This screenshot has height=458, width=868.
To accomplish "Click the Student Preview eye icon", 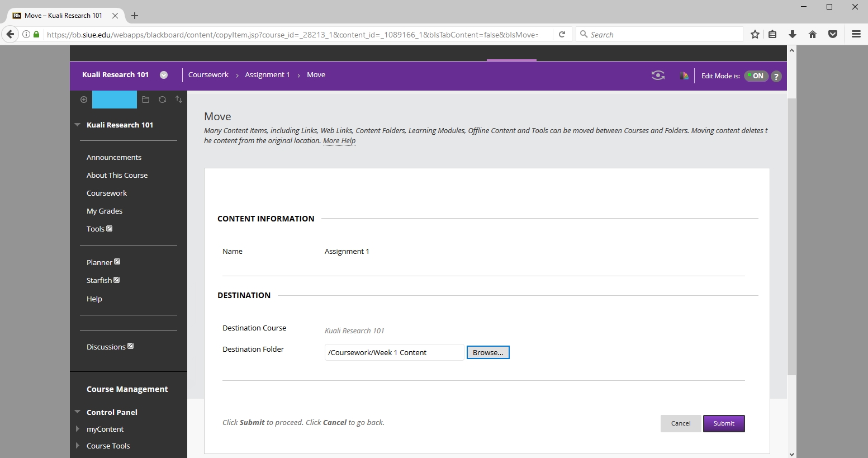I will point(658,75).
